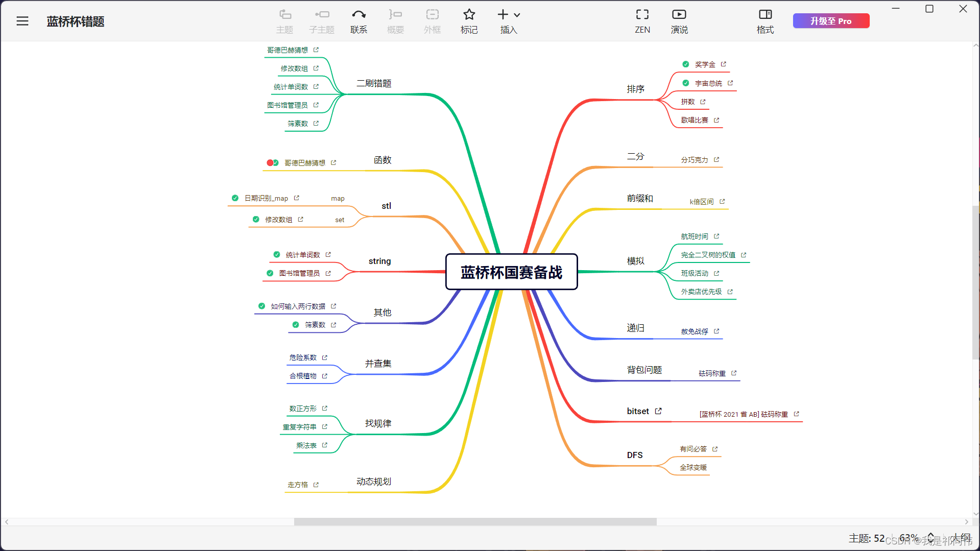Select the 联系 relationship tool
The image size is (980, 551).
(358, 21)
